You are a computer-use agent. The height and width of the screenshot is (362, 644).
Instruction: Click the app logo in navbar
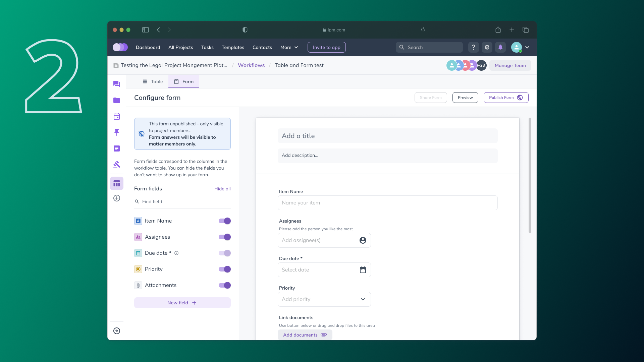click(120, 47)
